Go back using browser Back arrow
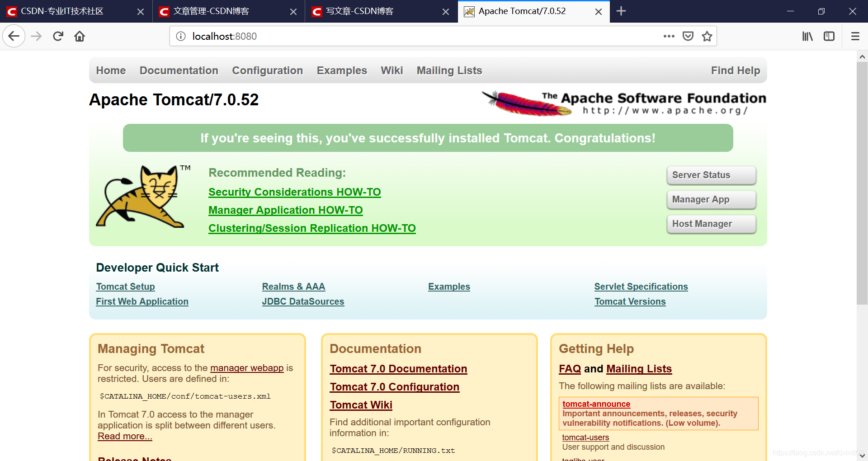 pyautogui.click(x=14, y=36)
